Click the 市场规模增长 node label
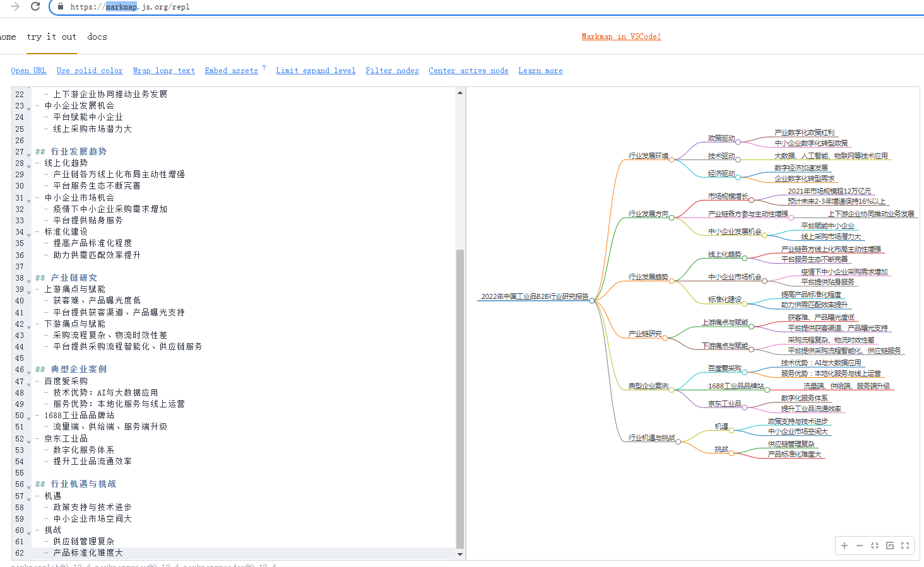 (x=728, y=196)
